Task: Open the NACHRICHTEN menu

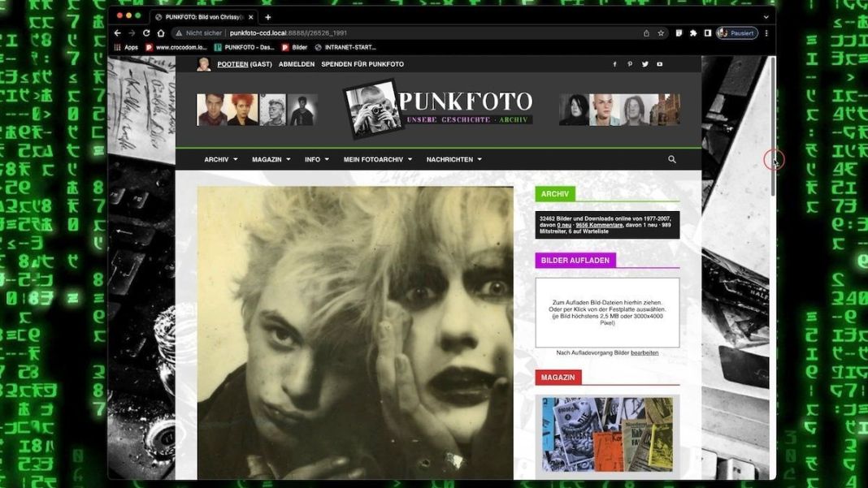Action: [x=454, y=160]
